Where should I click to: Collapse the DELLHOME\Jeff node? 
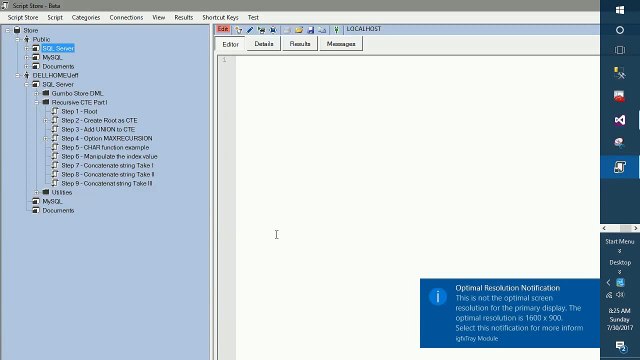[18, 75]
